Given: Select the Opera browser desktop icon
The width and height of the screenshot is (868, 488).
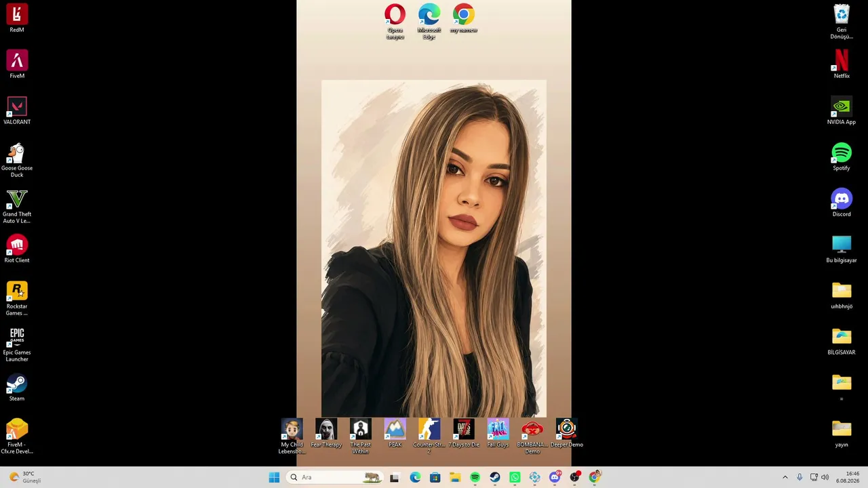Looking at the screenshot, I should point(395,22).
